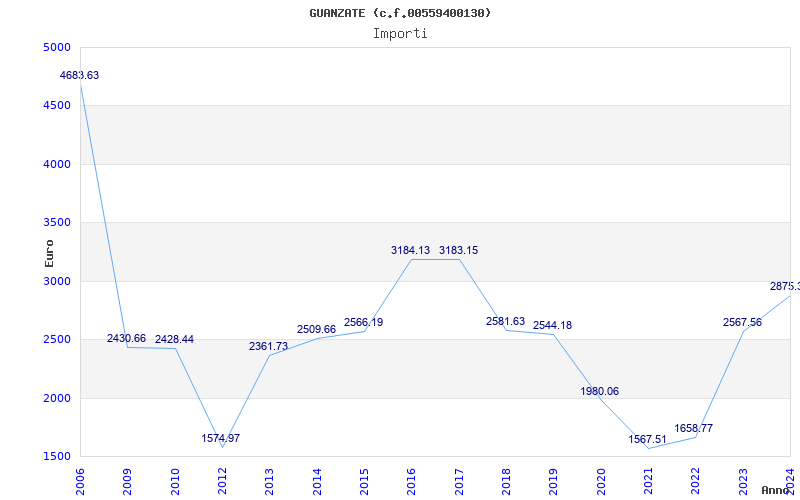Click the x-axis year 2019
Screen dimensions: 800x500
click(x=554, y=482)
